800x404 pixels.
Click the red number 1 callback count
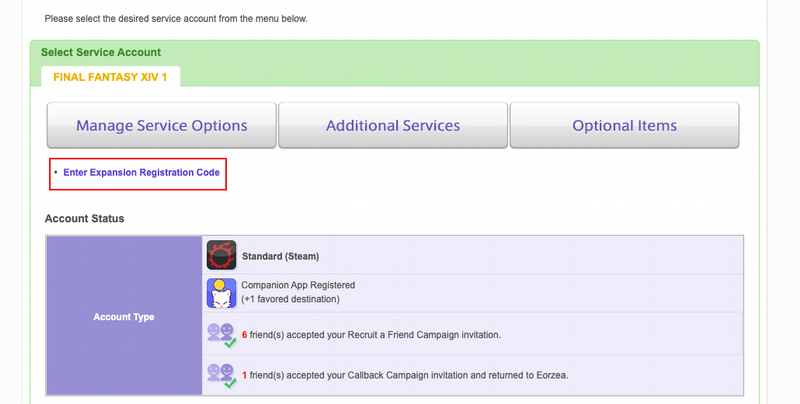[x=244, y=375]
